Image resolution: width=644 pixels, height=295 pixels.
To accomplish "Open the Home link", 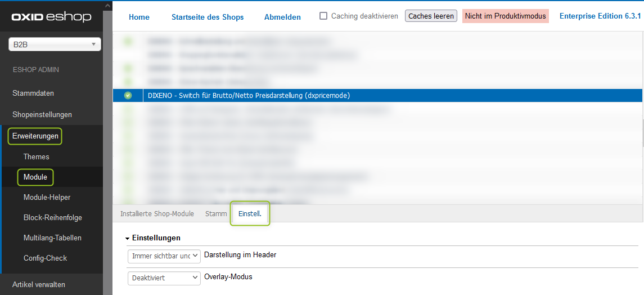I will pos(139,17).
